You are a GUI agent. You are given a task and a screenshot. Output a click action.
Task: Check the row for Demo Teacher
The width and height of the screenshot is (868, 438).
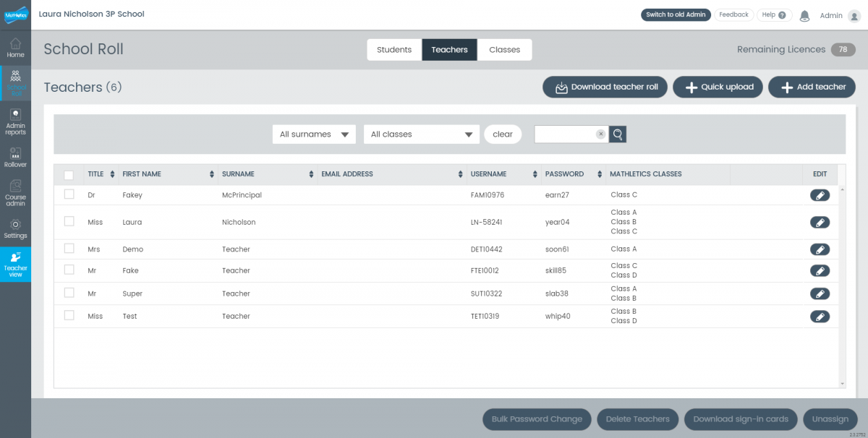[69, 249]
